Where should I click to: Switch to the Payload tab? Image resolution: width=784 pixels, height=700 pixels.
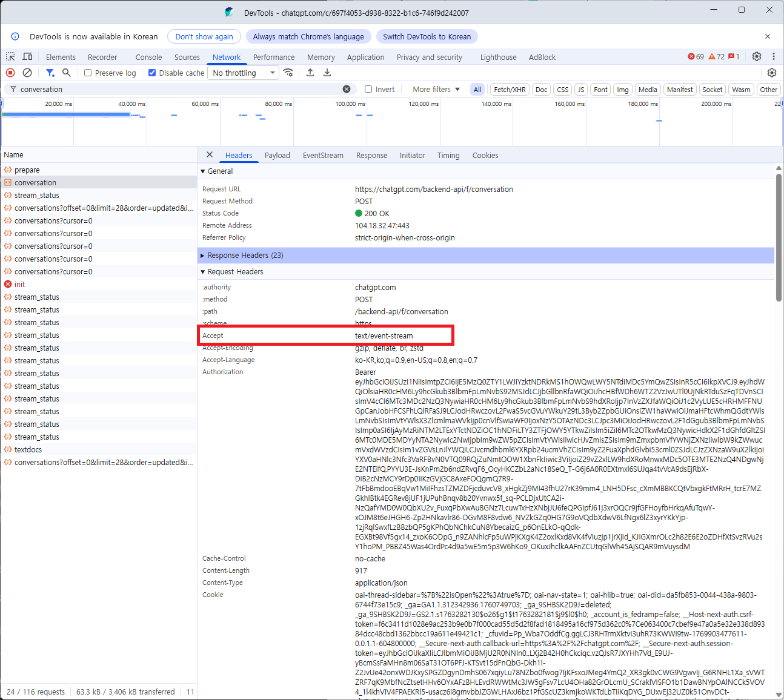[277, 156]
